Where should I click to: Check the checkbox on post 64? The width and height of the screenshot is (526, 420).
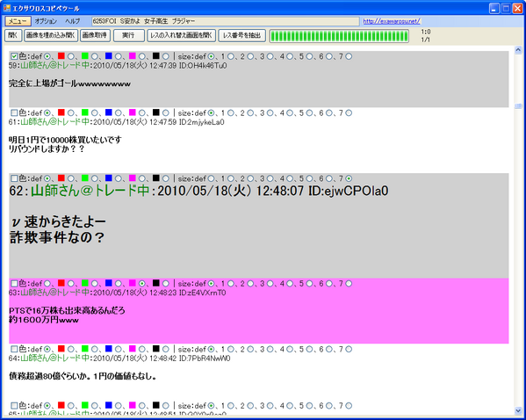coord(14,349)
